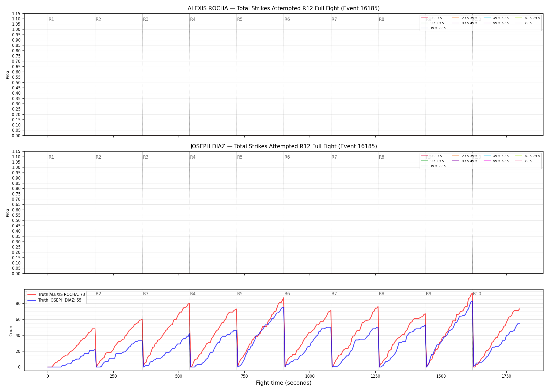This screenshot has width=549, height=392.
Task: Click the R8 round marker in Rocha chart
Action: [x=381, y=19]
